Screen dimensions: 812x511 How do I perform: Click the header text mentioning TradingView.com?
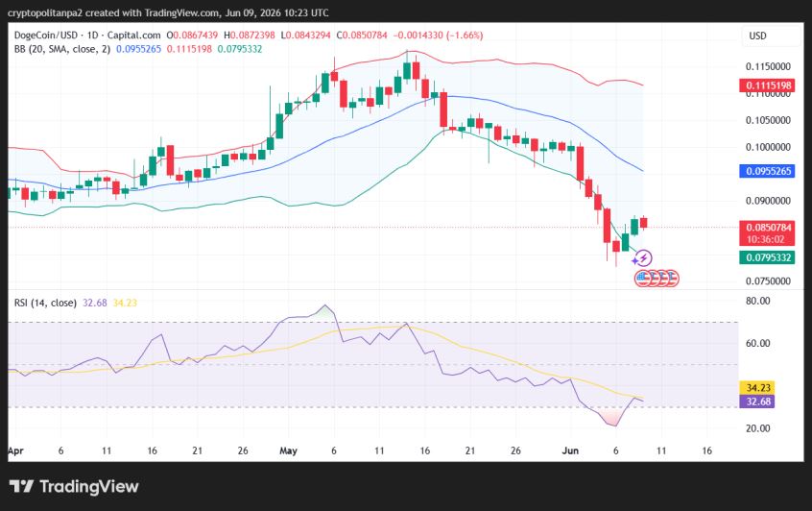point(168,12)
